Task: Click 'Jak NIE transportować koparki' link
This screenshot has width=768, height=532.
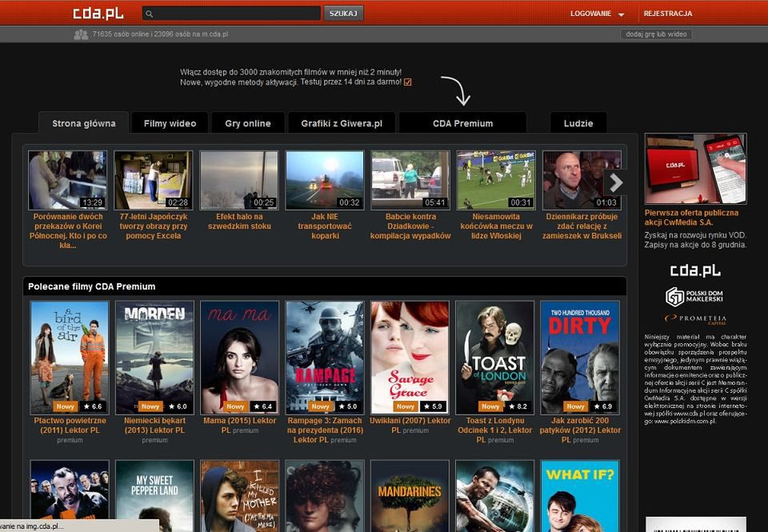Action: point(325,226)
